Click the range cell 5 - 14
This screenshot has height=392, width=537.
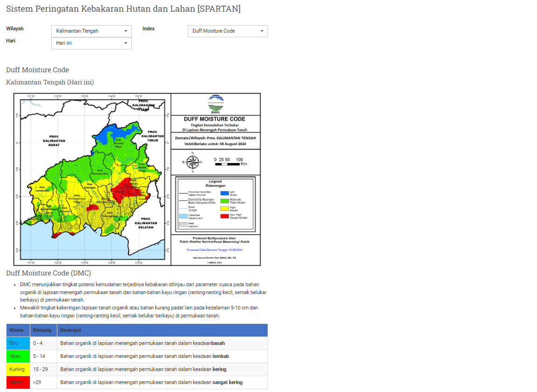43,357
